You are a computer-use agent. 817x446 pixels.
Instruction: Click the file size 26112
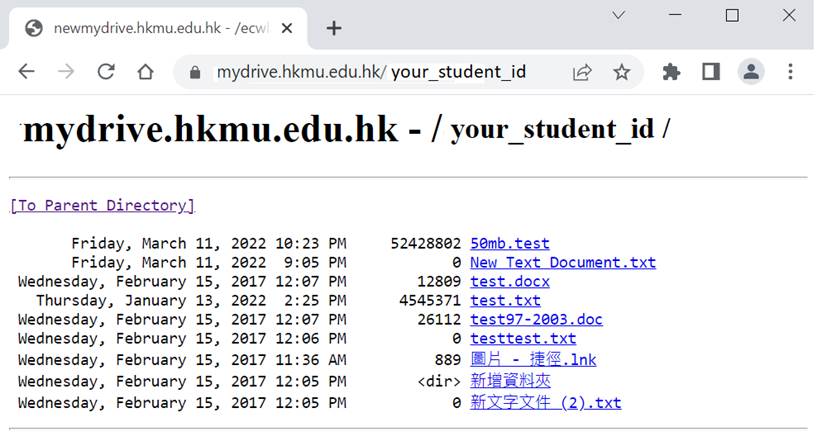(x=439, y=319)
